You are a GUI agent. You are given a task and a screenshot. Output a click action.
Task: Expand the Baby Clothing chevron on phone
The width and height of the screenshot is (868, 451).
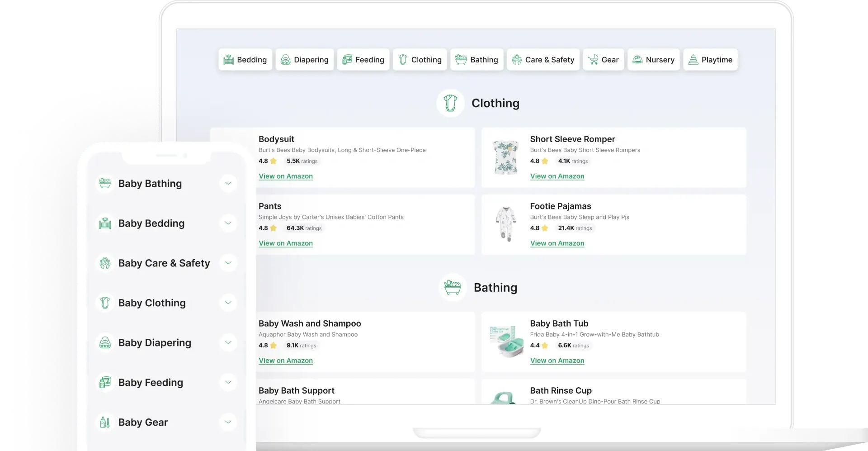pos(228,303)
